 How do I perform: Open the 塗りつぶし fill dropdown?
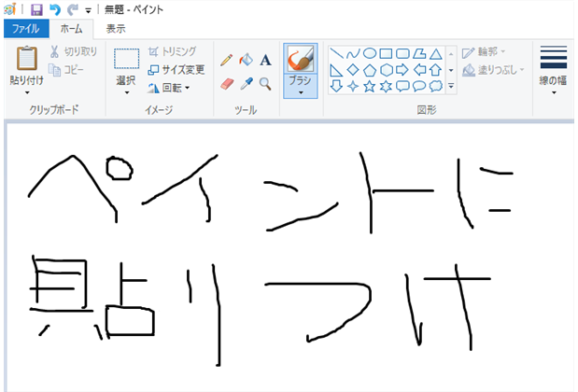tap(492, 70)
